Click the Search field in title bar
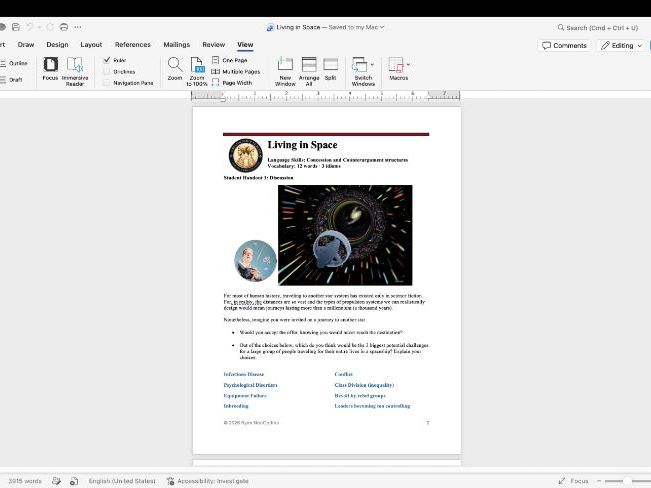The width and height of the screenshot is (651, 488). click(598, 28)
